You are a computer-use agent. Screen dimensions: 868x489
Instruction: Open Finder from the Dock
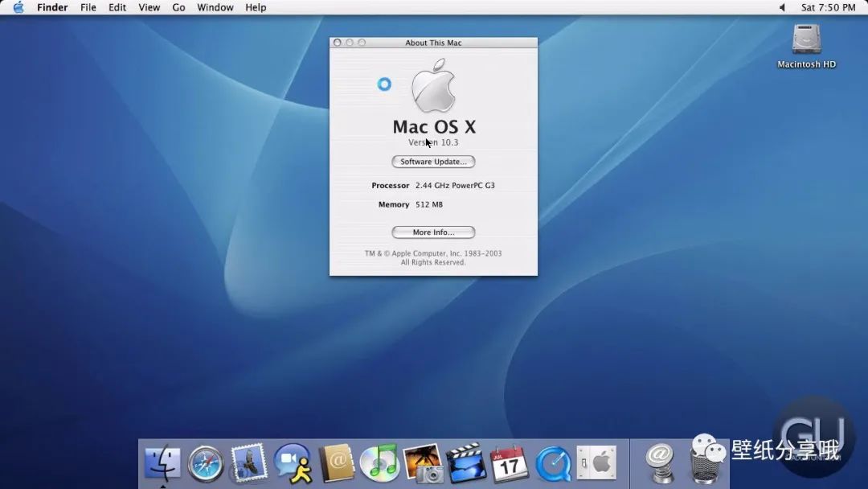coord(162,462)
